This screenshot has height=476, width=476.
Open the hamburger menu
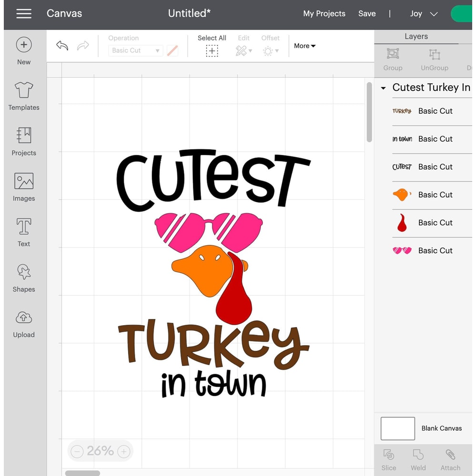24,14
